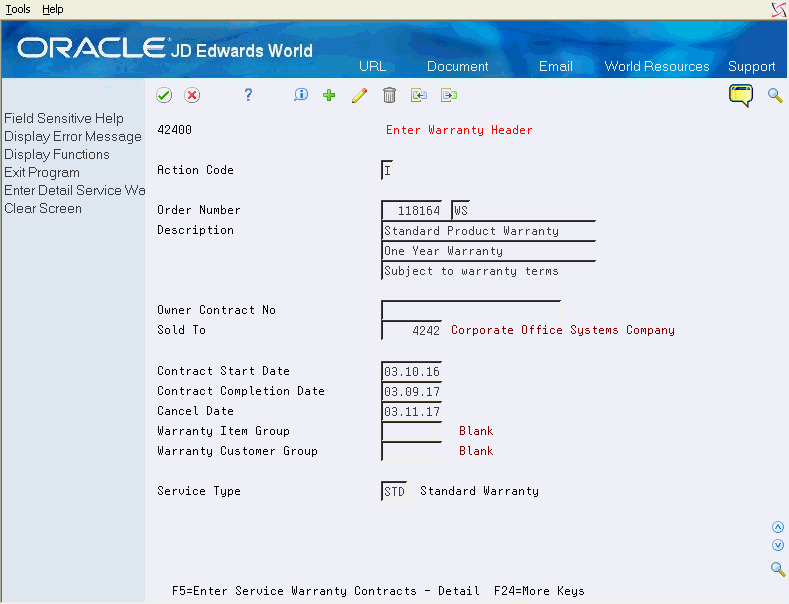The height and width of the screenshot is (604, 789).
Task: Focus the Action Code field
Action: click(387, 170)
